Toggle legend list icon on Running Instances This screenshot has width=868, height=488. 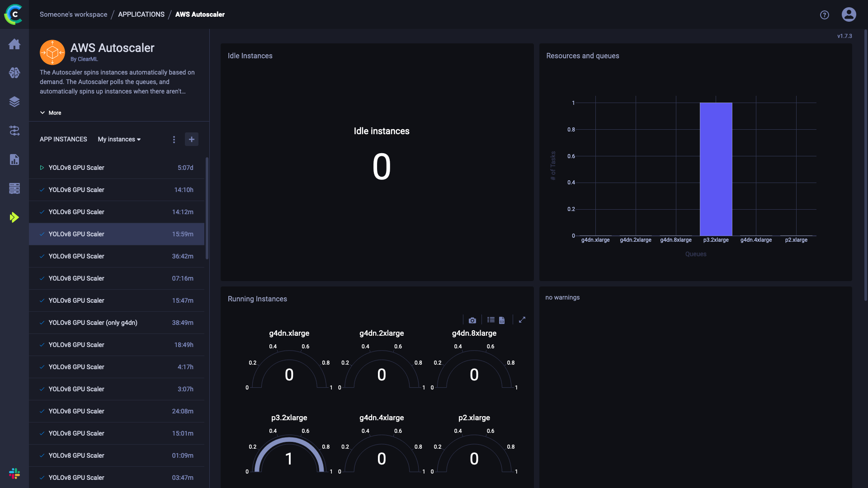[491, 320]
